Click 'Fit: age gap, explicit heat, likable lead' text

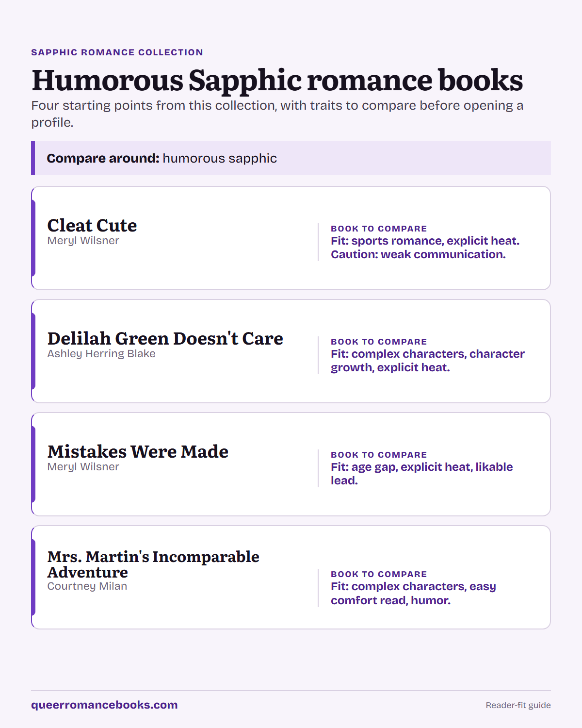(421, 474)
